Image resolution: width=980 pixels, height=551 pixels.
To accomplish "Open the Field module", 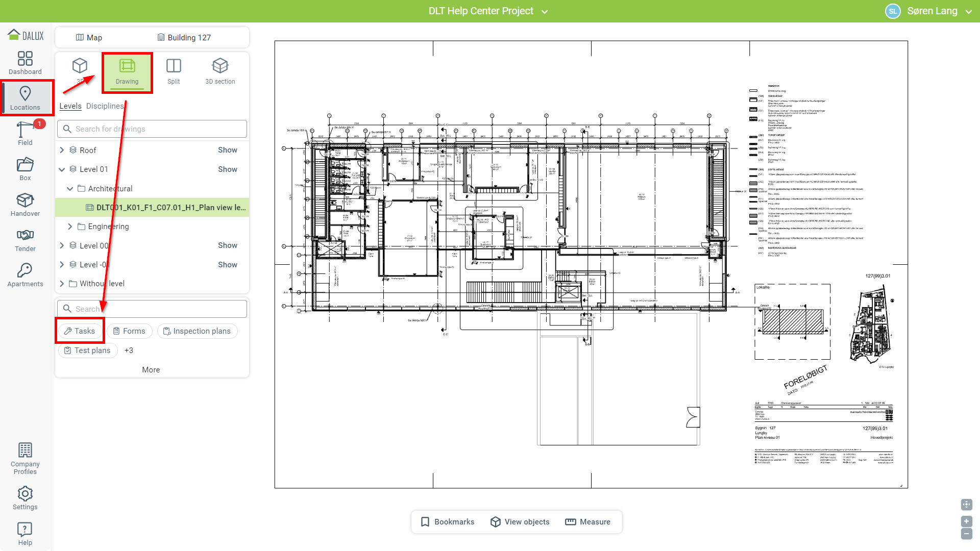I will point(25,134).
